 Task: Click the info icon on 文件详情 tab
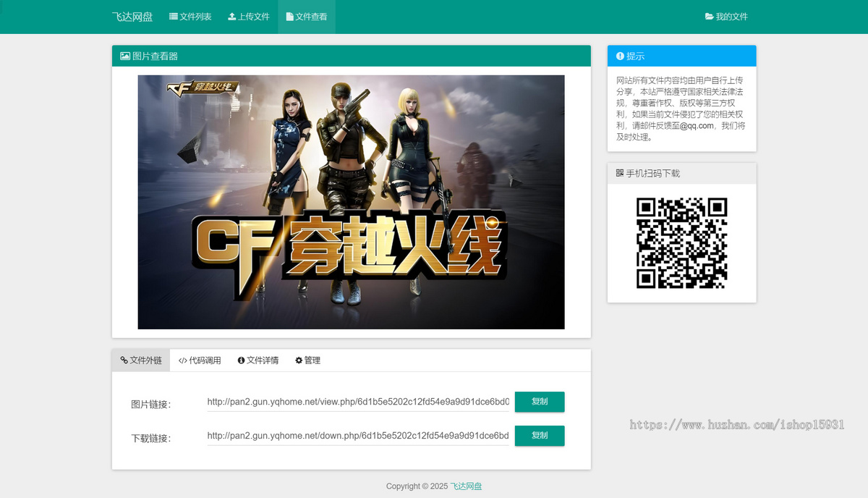[242, 360]
